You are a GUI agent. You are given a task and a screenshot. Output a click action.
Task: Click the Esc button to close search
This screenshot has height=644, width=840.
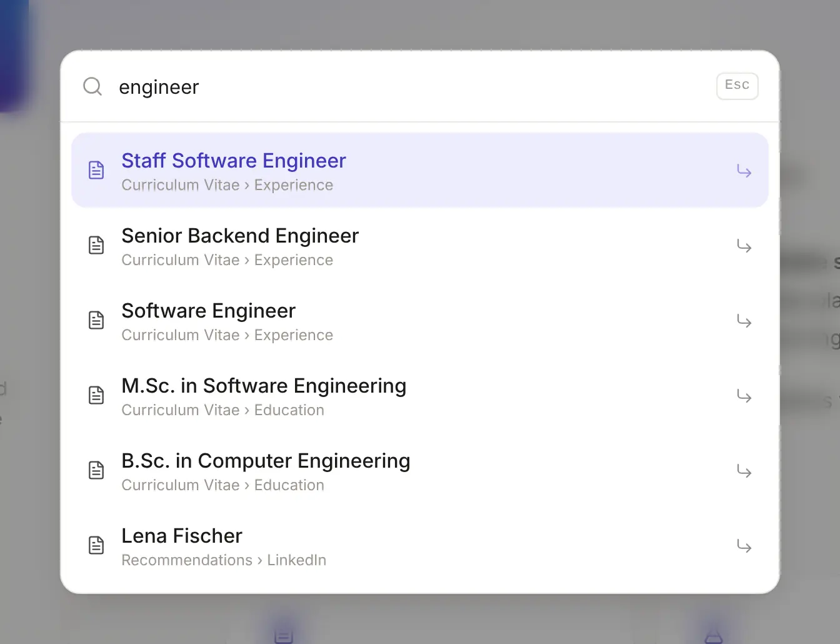click(x=737, y=86)
